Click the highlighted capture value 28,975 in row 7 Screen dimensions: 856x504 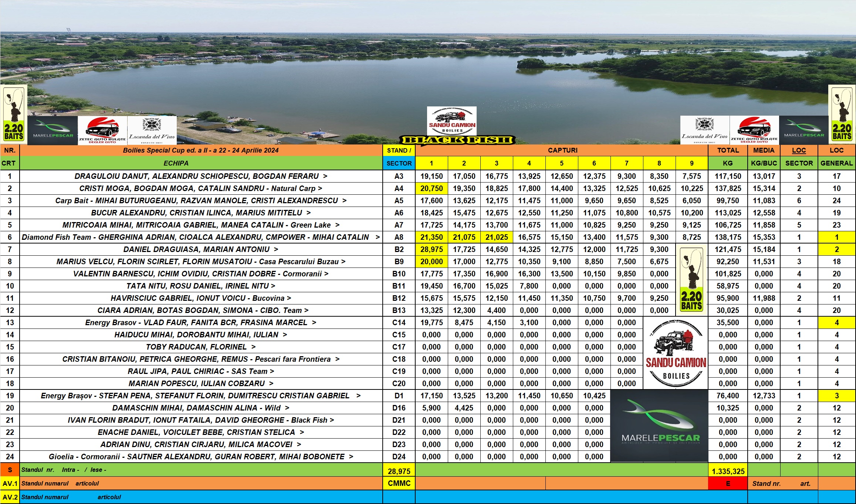point(432,249)
